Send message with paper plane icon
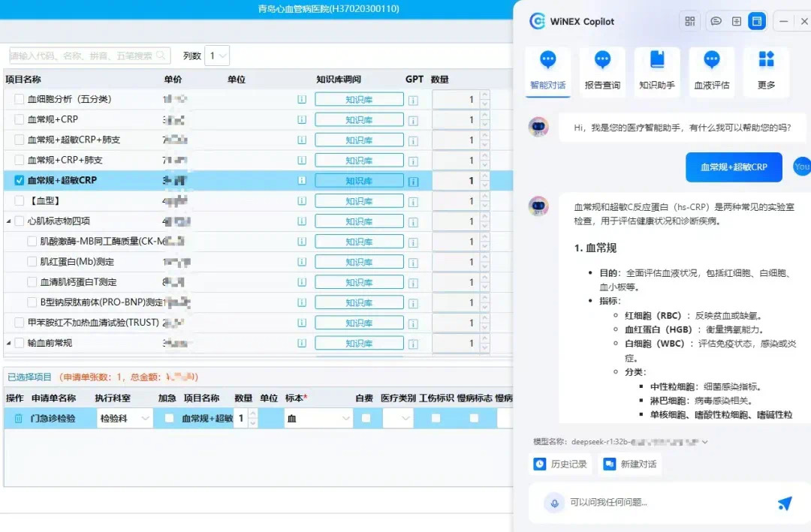Screen dimensions: 811x532 (785, 503)
